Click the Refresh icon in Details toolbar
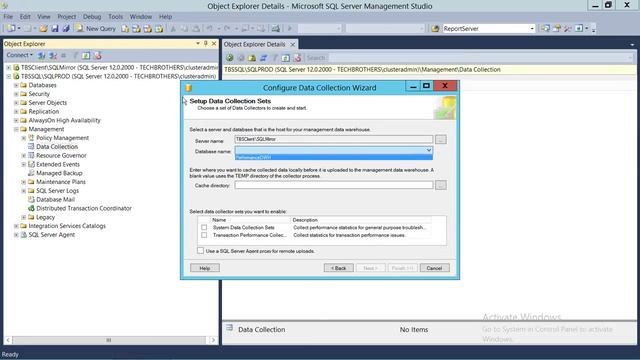 pyautogui.click(x=286, y=58)
